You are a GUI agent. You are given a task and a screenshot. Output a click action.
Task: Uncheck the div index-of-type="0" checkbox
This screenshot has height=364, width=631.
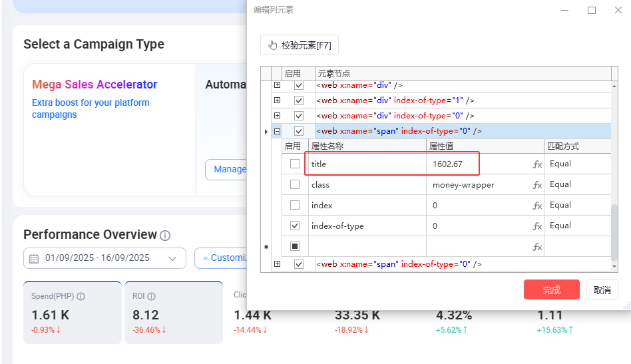[299, 116]
